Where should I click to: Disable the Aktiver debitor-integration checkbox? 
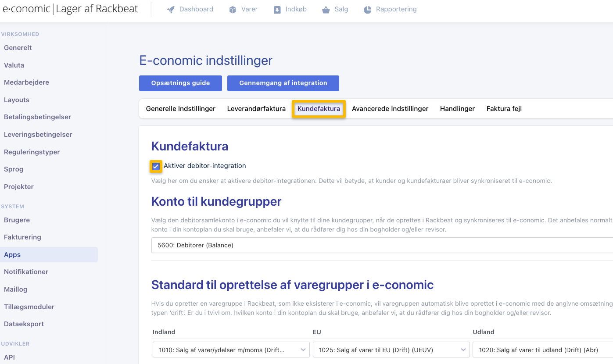(156, 166)
